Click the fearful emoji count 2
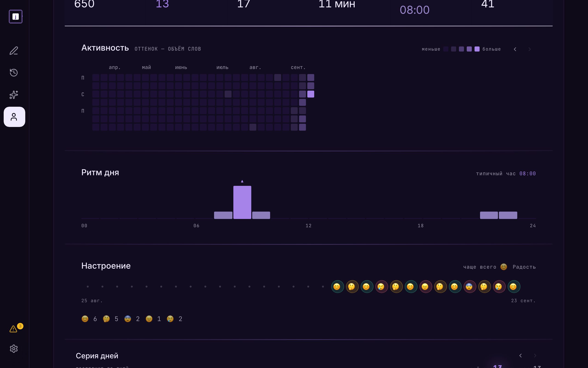Image resolution: width=588 pixels, height=368 pixels. pos(132,319)
